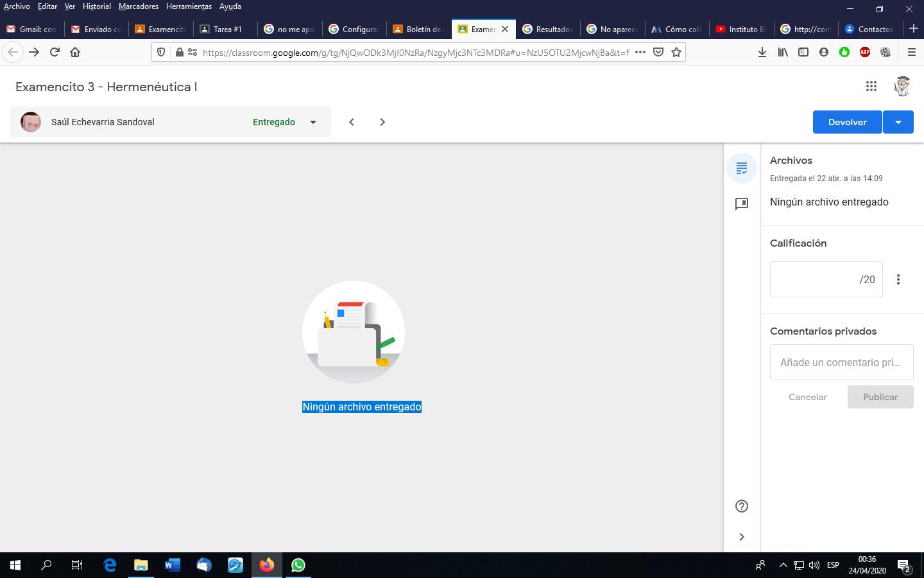Image resolution: width=924 pixels, height=578 pixels.
Task: Toggle the bookmark star in address bar
Action: [676, 52]
